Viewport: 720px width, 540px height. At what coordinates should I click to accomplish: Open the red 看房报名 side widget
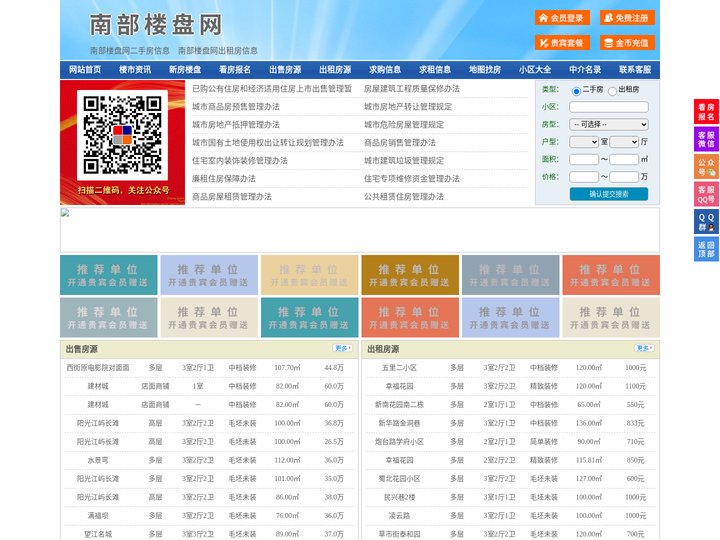pos(706,112)
